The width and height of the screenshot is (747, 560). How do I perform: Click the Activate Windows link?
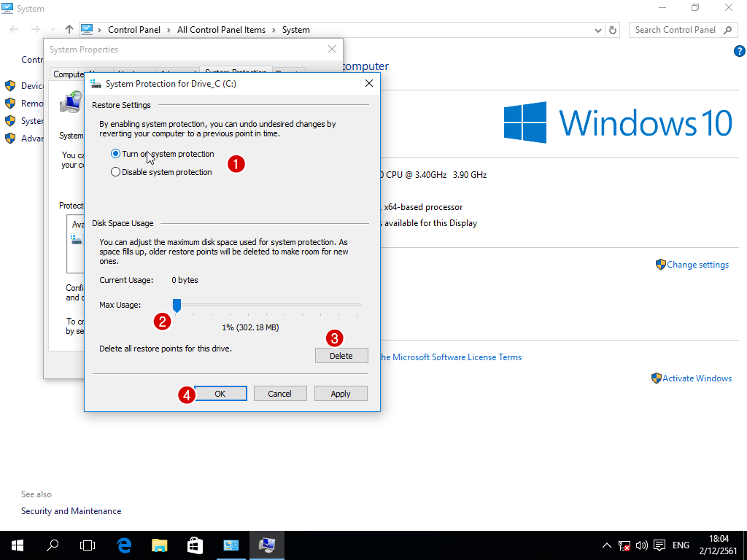(x=697, y=378)
